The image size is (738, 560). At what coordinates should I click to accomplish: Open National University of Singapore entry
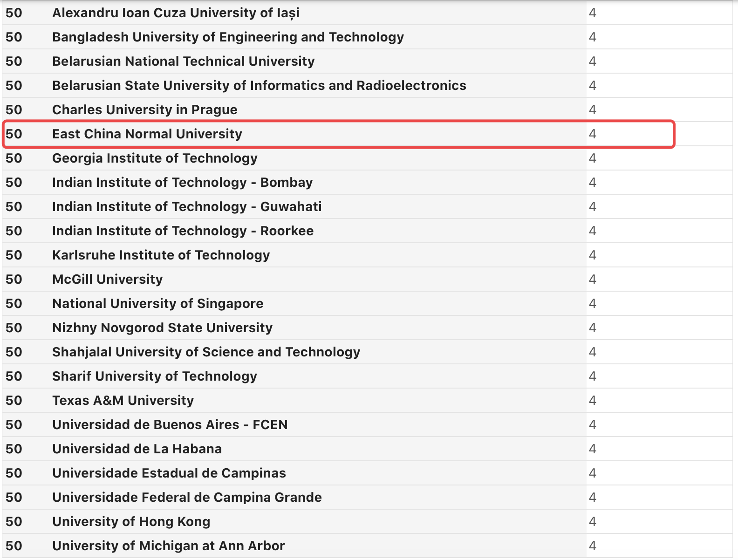click(157, 304)
